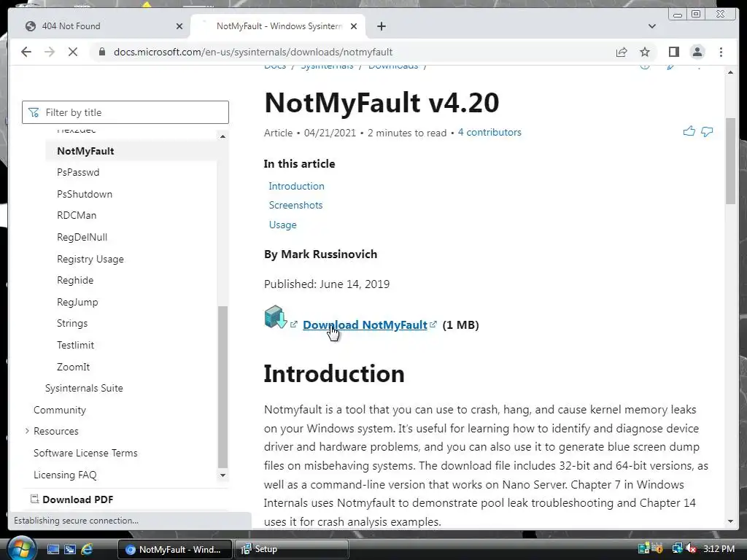Open the tab search dropdown
The height and width of the screenshot is (560, 747).
[x=651, y=26]
